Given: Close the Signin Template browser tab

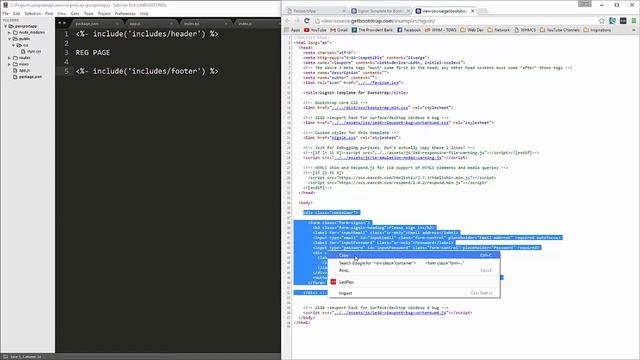Looking at the screenshot, I should pyautogui.click(x=408, y=11).
